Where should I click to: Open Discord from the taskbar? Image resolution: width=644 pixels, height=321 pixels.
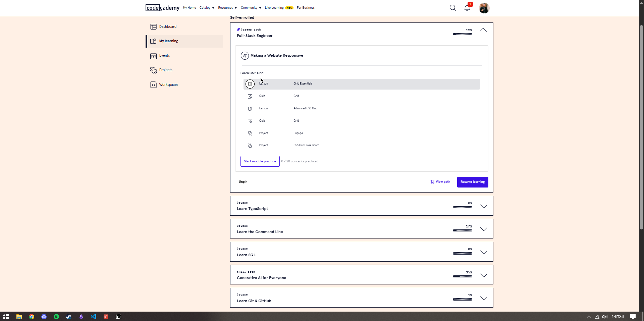click(x=44, y=317)
